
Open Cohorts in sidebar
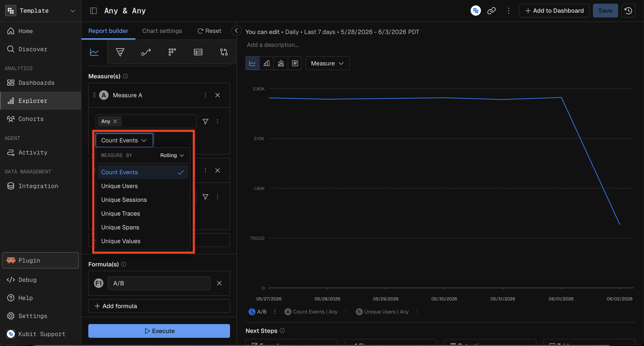[x=40, y=119]
